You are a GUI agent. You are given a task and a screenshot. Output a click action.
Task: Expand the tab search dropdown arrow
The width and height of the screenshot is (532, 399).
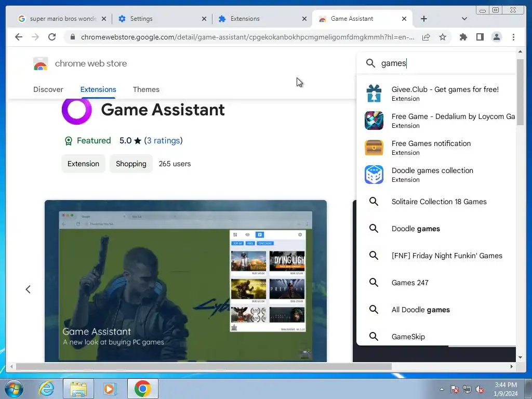[464, 19]
